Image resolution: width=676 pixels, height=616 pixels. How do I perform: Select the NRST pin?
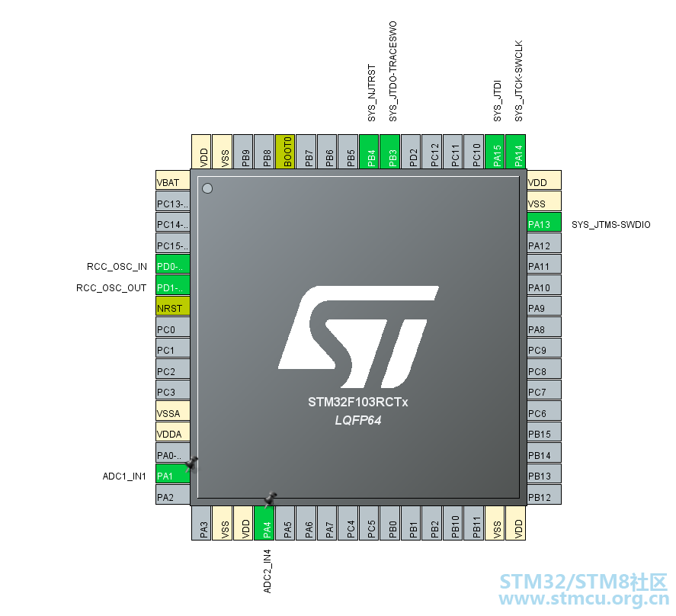[173, 306]
